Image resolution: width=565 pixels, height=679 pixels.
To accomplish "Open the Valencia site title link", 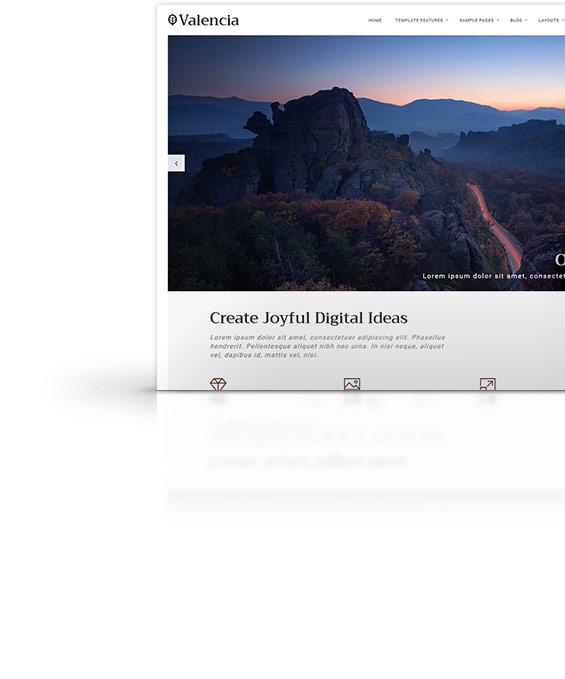I will (209, 20).
